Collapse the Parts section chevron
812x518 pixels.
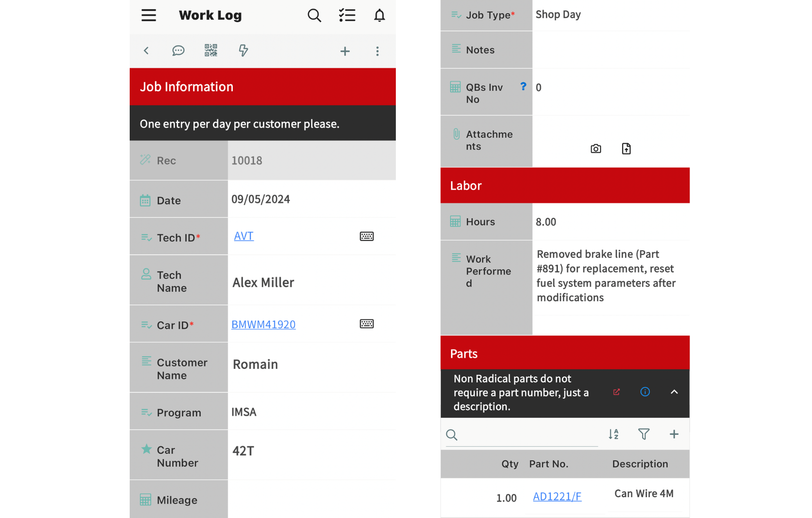click(674, 392)
